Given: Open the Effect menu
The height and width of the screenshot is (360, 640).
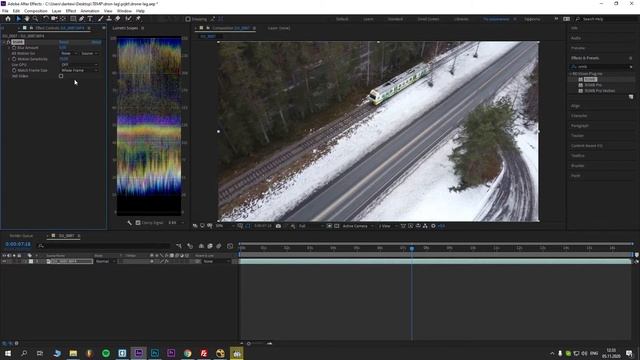Looking at the screenshot, I should [x=71, y=11].
